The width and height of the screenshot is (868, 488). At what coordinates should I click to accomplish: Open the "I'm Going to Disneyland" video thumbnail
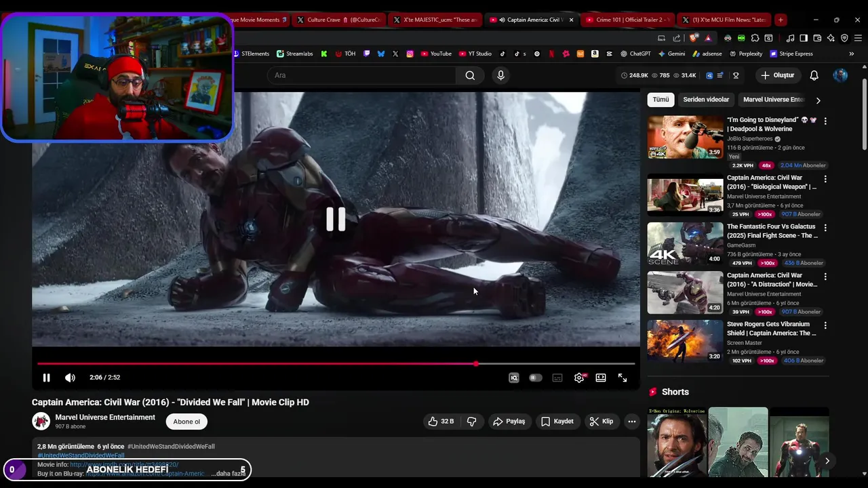tap(685, 137)
